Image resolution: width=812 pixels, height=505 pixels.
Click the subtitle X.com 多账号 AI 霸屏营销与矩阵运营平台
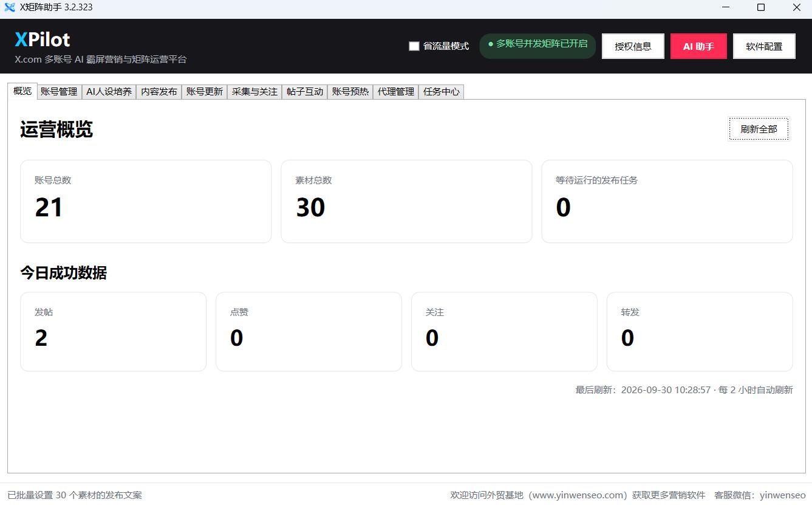coord(101,60)
